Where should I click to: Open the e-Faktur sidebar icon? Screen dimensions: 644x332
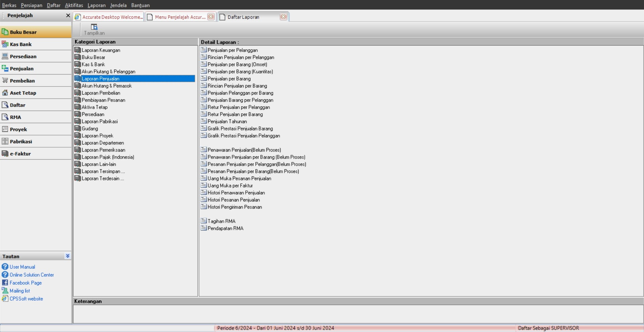(5, 154)
